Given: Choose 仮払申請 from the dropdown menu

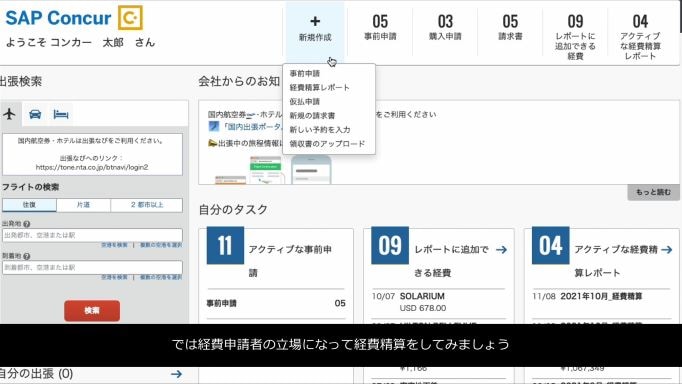Looking at the screenshot, I should coord(305,101).
